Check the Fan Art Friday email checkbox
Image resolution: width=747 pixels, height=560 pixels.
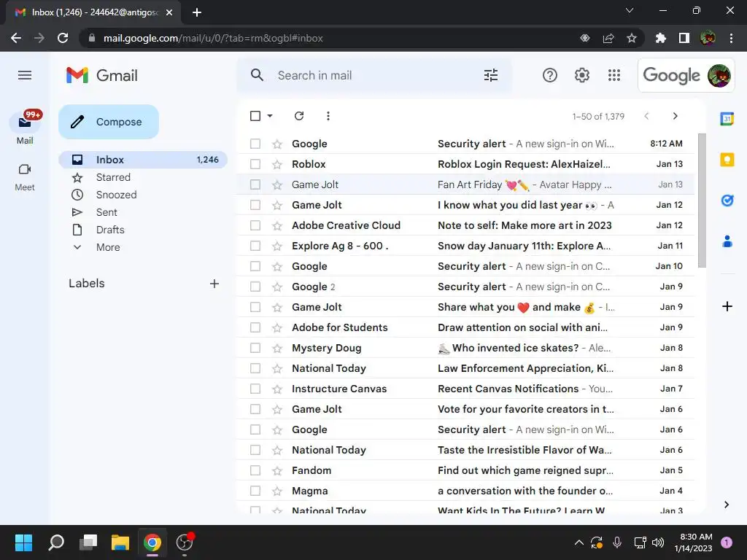click(255, 184)
